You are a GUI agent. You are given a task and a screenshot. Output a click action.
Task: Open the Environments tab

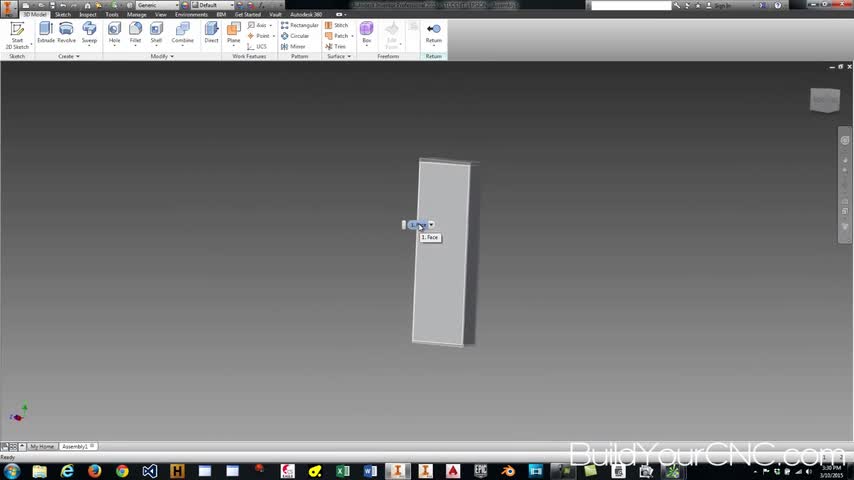point(191,15)
